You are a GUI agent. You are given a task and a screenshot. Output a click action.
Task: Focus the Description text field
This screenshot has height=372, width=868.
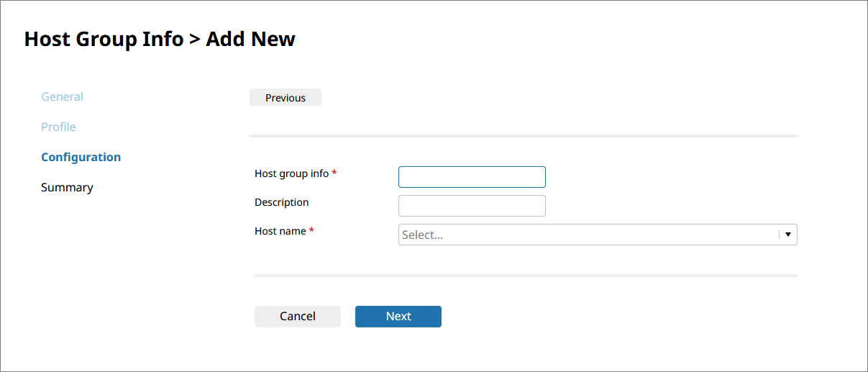472,206
